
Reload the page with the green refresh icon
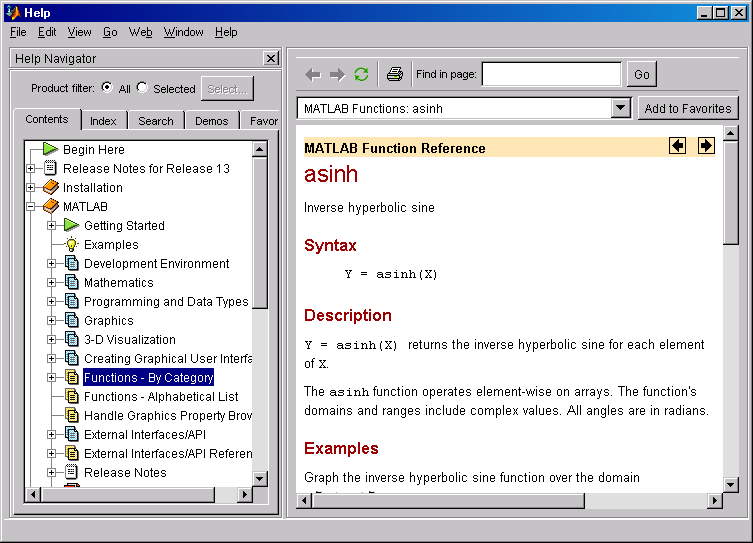[x=361, y=74]
